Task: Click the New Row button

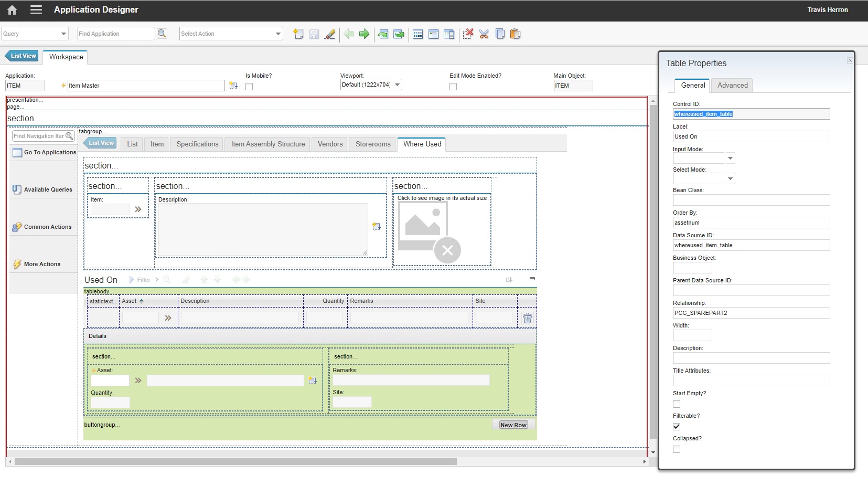Action: click(513, 425)
